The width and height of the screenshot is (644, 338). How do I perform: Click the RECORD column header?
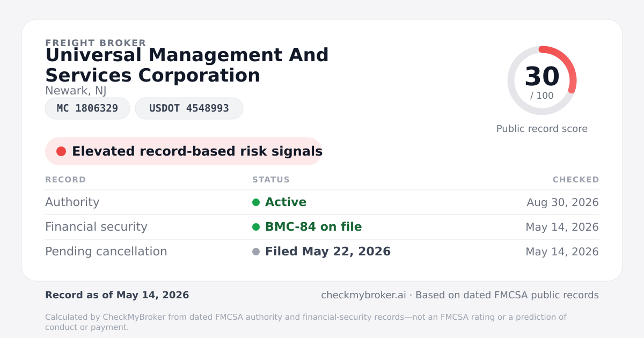[65, 180]
